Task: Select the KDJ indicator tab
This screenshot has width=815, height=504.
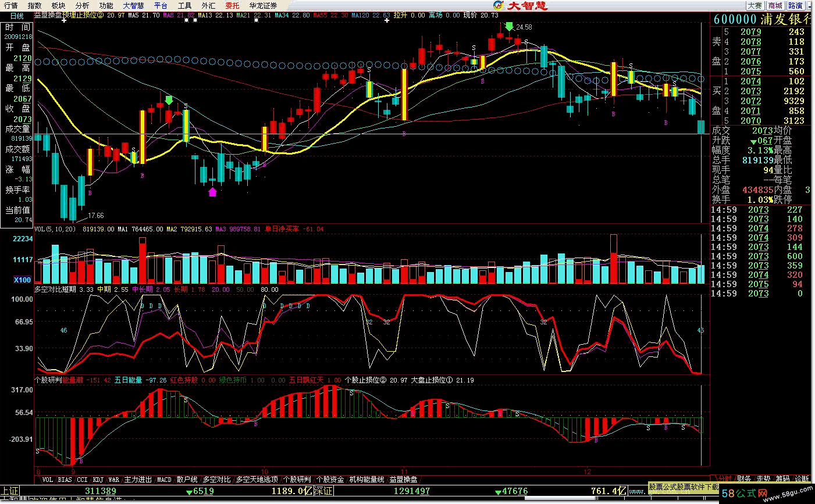Action: coord(98,480)
